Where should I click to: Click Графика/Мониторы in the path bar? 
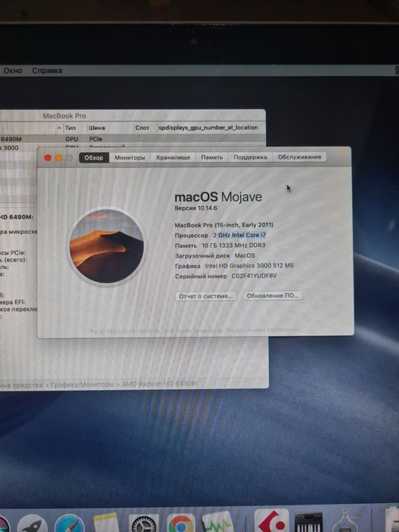(x=82, y=385)
